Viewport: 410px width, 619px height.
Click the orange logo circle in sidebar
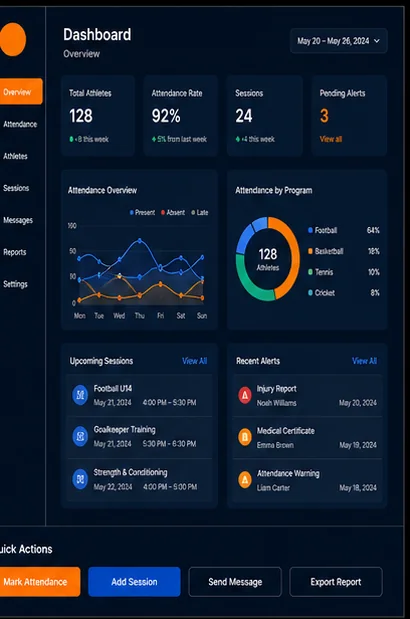[12, 39]
